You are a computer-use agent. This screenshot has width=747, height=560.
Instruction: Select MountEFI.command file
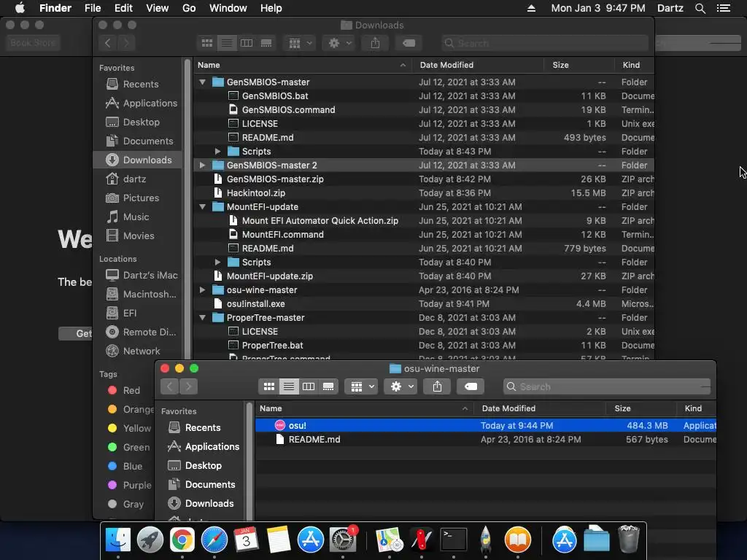424,234
